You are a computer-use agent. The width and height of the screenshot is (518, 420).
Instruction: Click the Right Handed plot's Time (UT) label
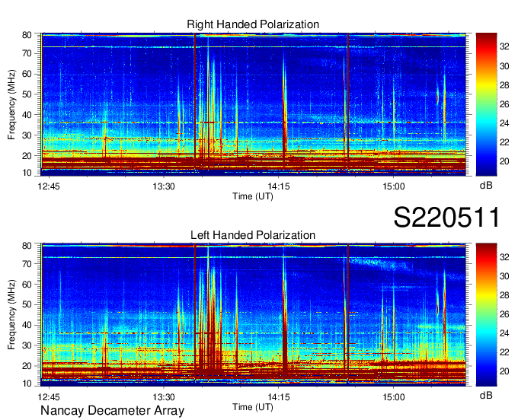tap(253, 196)
